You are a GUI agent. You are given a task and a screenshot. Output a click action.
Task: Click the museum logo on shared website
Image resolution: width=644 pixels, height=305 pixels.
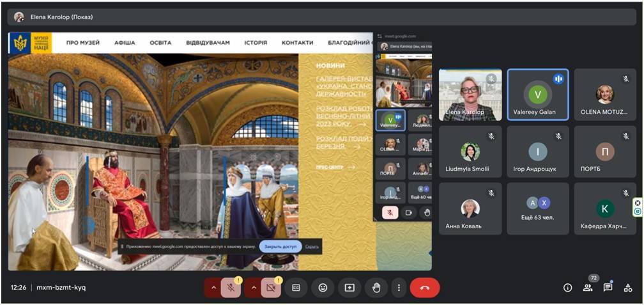[30, 43]
